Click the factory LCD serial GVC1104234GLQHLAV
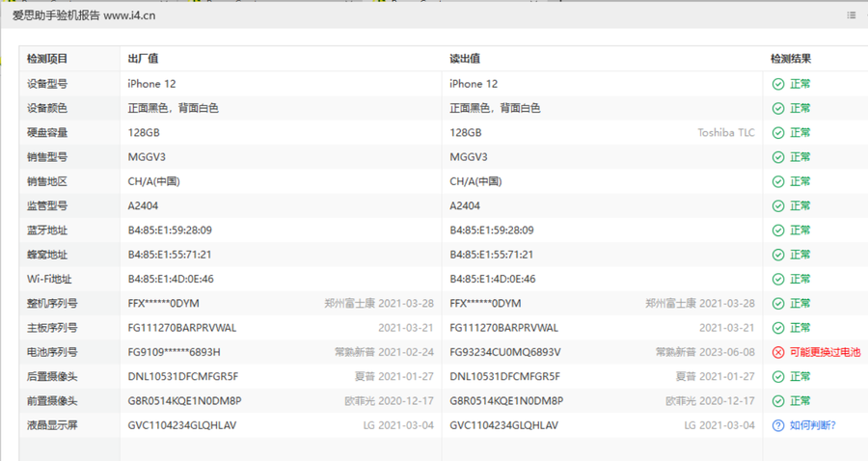 182,425
